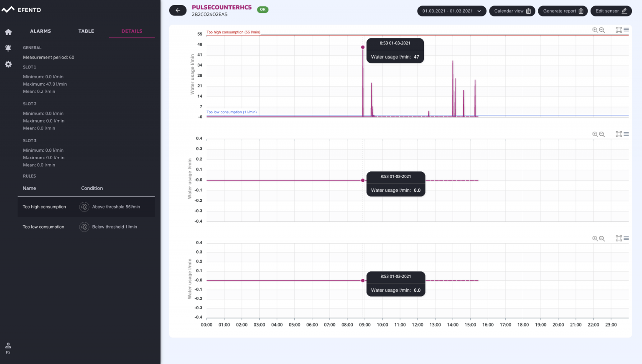The height and width of the screenshot is (364, 642).
Task: Zoom out on the top chart
Action: tap(602, 30)
